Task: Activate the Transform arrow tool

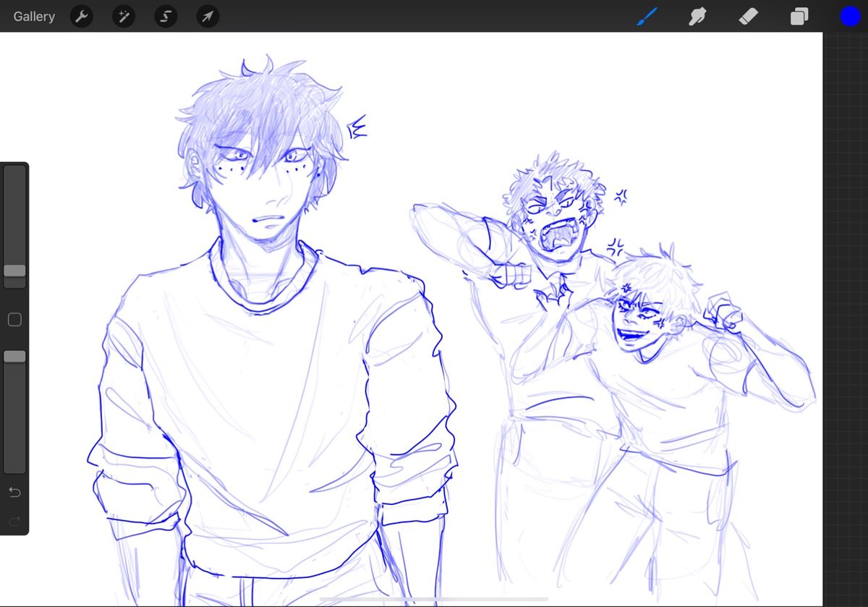Action: click(208, 16)
